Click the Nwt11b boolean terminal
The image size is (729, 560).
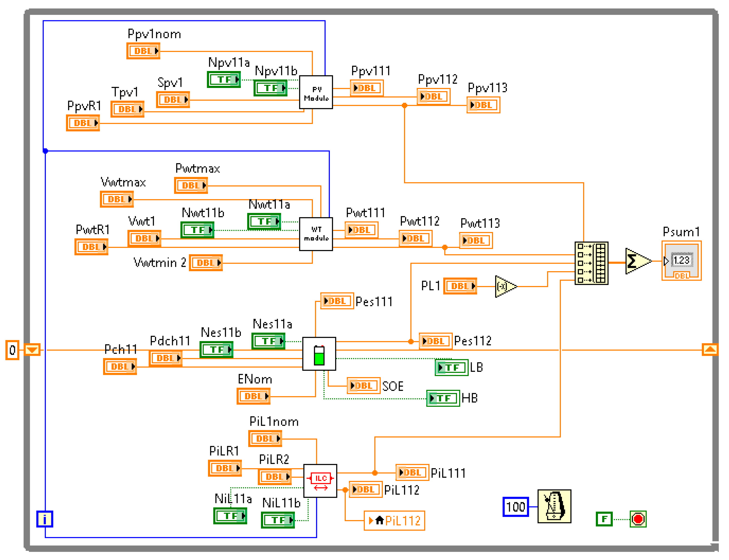197,230
